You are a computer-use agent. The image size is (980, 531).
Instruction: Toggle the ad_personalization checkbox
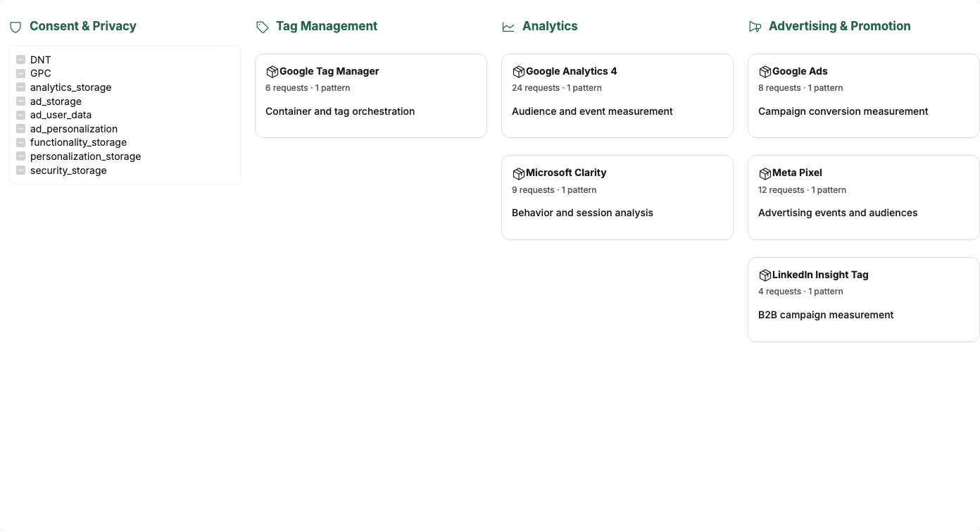pos(21,129)
